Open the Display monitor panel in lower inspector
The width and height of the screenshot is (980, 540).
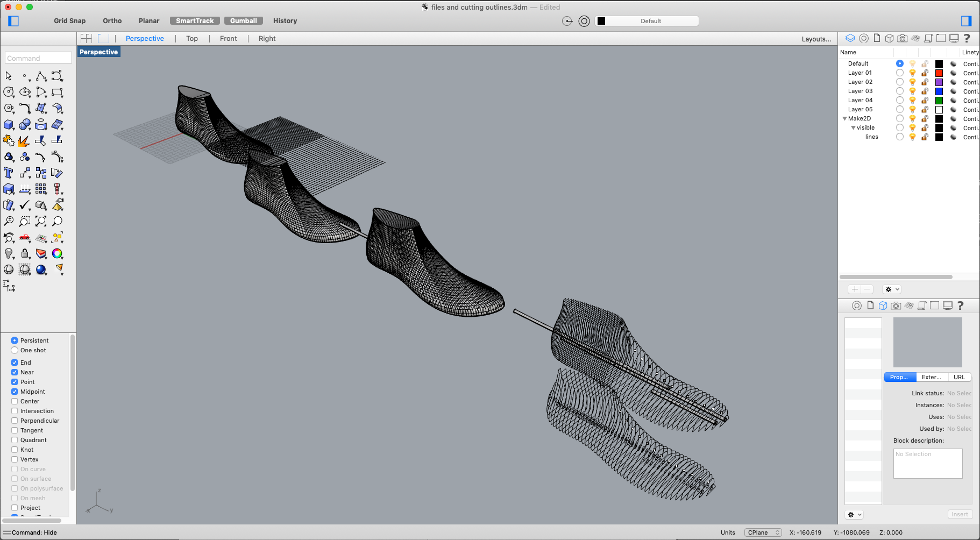tap(948, 305)
